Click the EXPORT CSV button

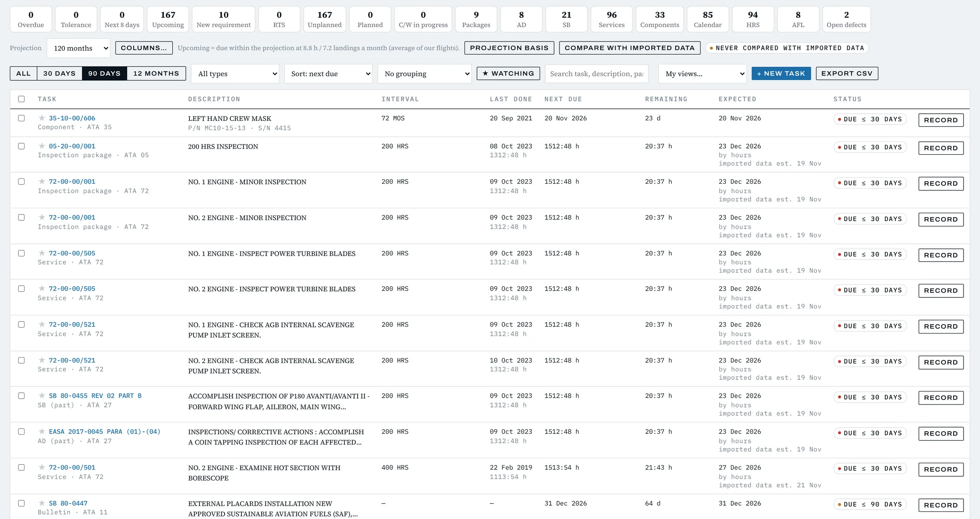coord(847,74)
